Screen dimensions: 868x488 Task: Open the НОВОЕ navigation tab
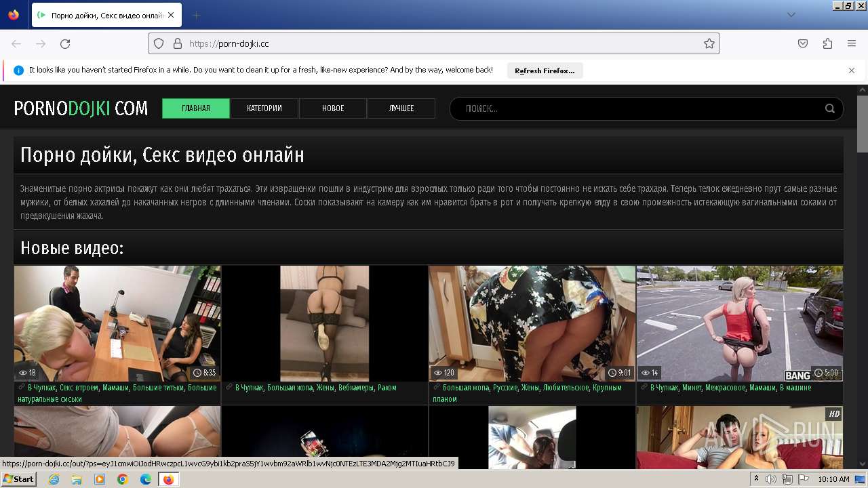[333, 108]
